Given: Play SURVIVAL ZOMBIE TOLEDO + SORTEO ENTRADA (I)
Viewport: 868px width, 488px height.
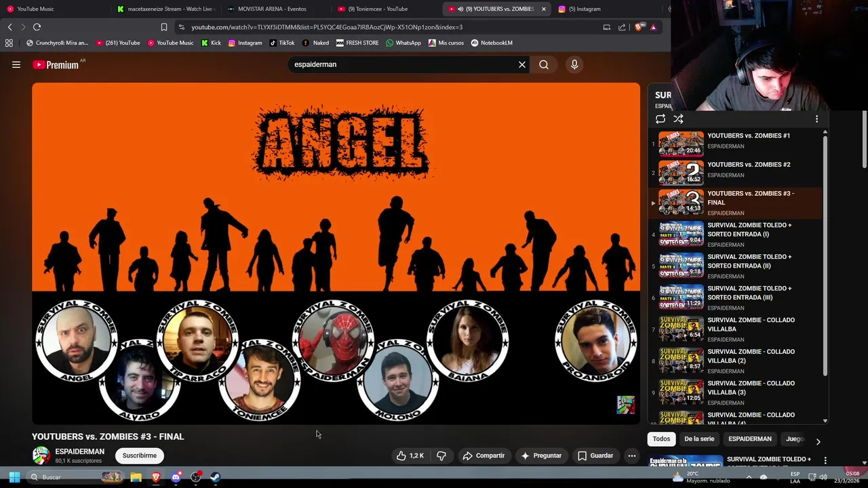Looking at the screenshot, I should tap(736, 235).
